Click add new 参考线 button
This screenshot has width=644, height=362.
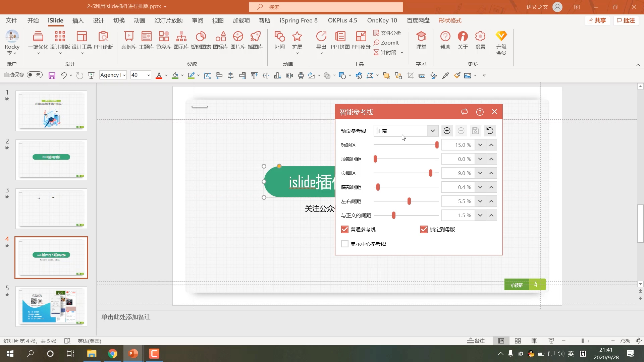447,130
